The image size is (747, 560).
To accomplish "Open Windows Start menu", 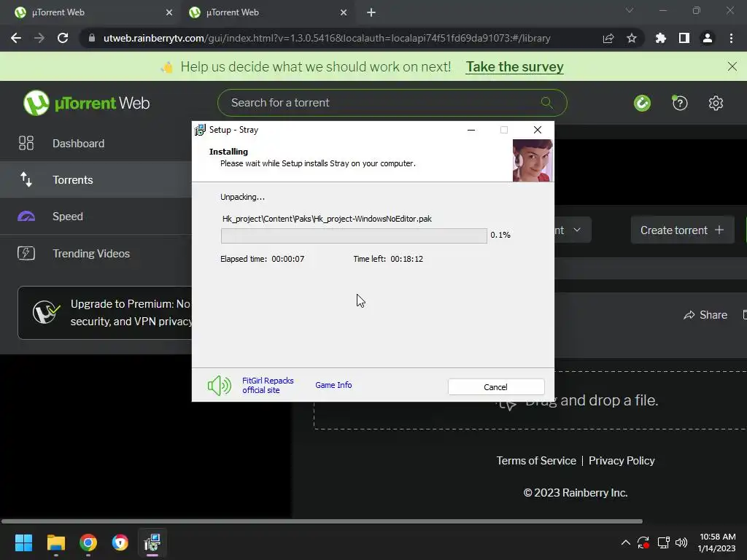I will 23,542.
